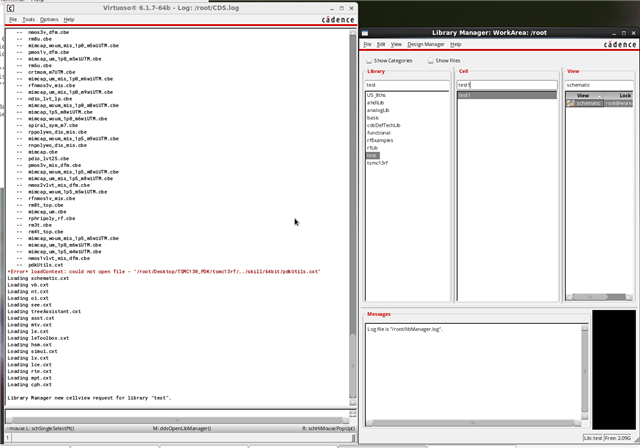Click the CIW window icon in the title bar
This screenshot has height=448, width=640.
[x=7, y=5]
